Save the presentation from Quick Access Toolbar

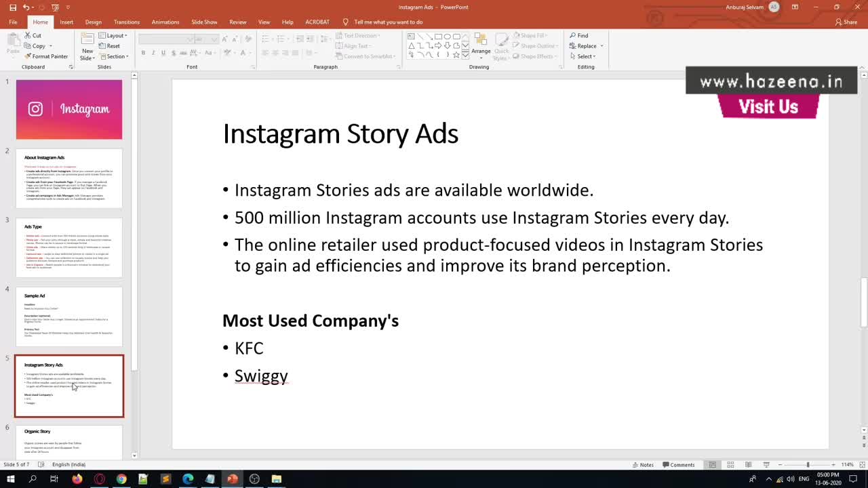12,7
